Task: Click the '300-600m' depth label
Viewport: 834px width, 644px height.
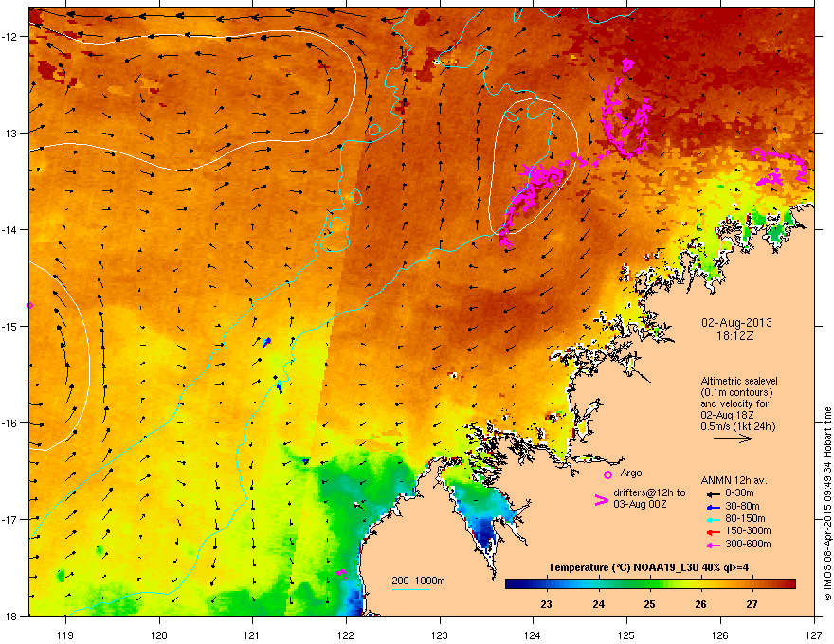Action: (748, 545)
